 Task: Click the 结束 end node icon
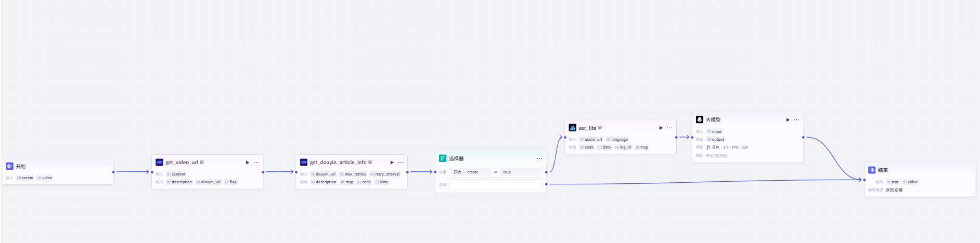(x=872, y=170)
